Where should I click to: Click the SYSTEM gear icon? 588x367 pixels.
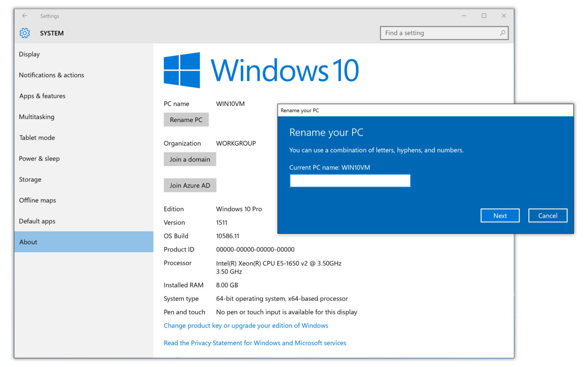point(25,33)
